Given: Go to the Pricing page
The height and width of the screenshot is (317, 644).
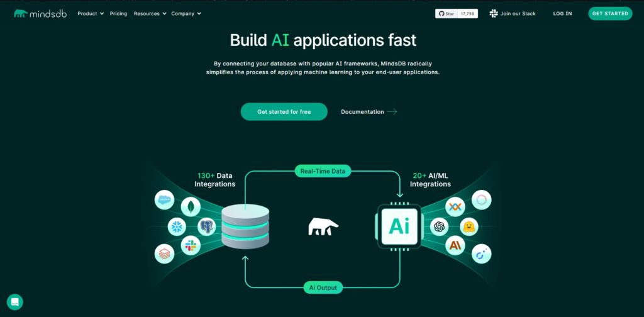Looking at the screenshot, I should tap(118, 14).
